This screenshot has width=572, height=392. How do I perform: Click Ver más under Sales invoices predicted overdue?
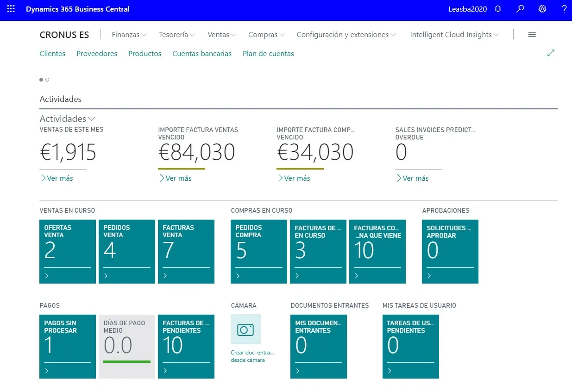(x=412, y=178)
